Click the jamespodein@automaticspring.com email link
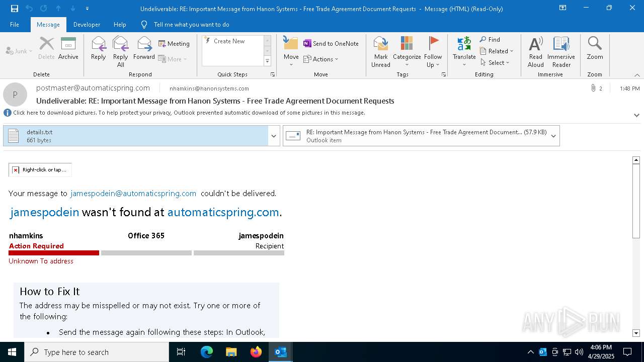 coord(133,193)
